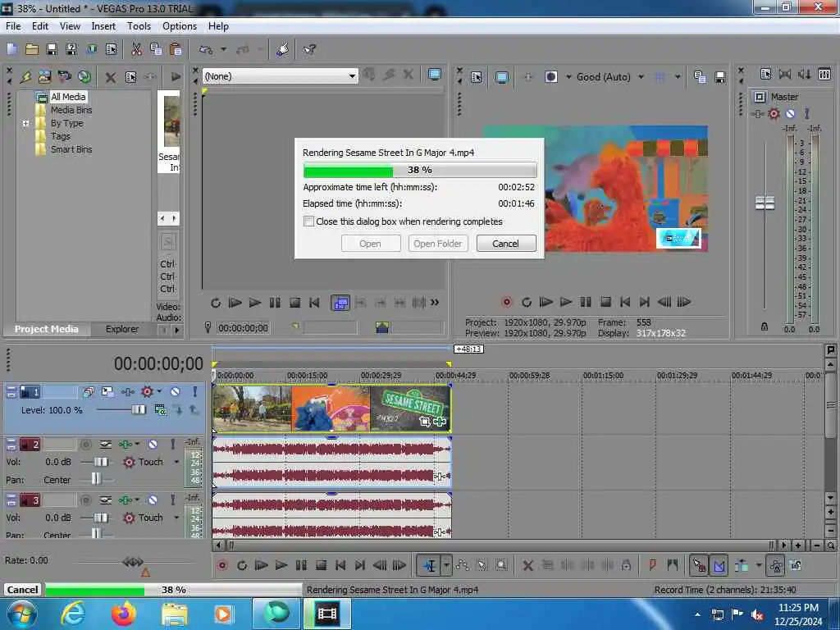The width and height of the screenshot is (840, 630).
Task: Click the Split Screen View icon in preview
Action: pyautogui.click(x=550, y=76)
